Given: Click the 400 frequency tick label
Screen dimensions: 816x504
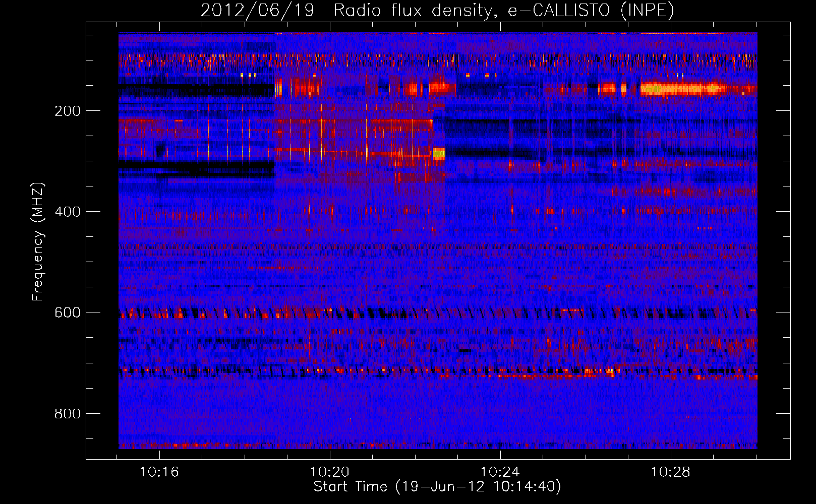Looking at the screenshot, I should [x=68, y=212].
